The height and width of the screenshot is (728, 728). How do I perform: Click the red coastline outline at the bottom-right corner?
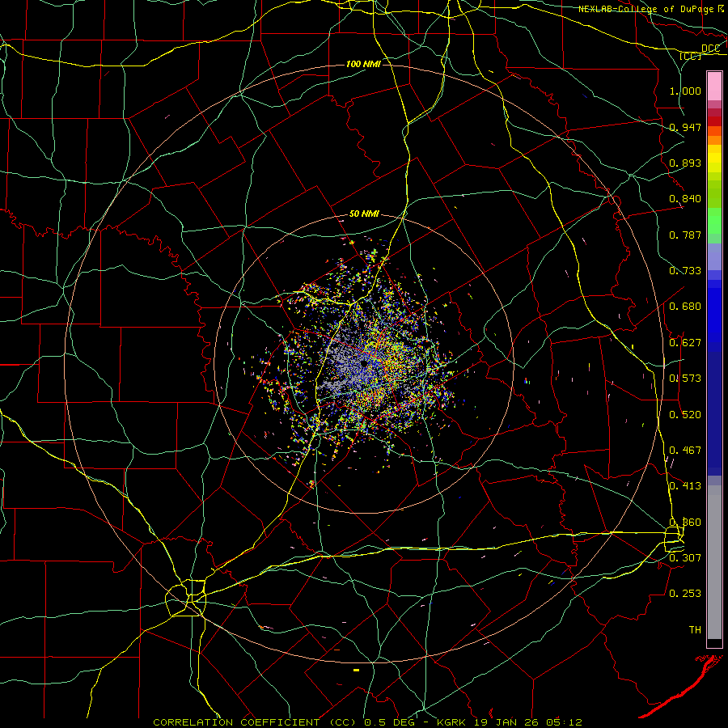pos(682,687)
